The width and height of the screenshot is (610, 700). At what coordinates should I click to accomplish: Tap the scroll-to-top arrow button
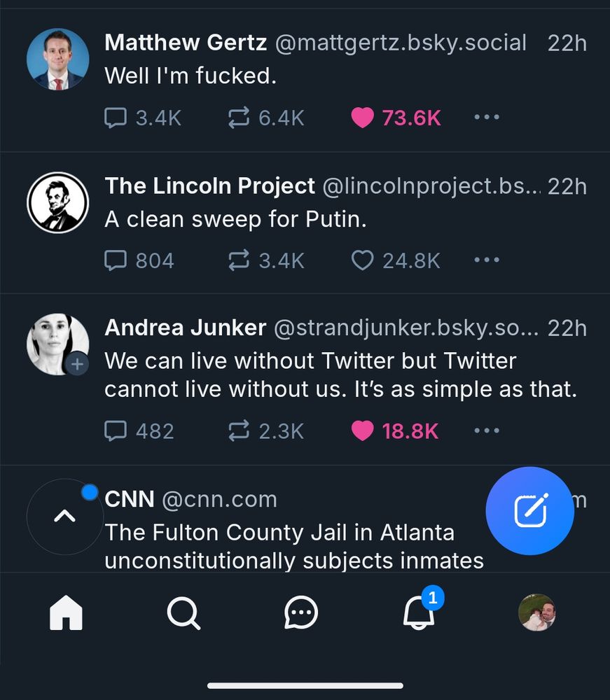(64, 517)
